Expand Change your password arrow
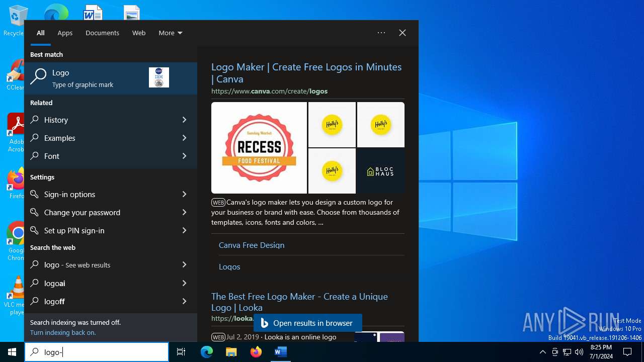Image resolution: width=644 pixels, height=362 pixels. point(184,212)
